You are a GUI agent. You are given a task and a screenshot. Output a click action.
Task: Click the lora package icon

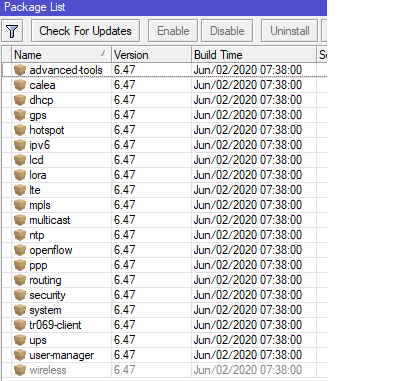click(20, 175)
